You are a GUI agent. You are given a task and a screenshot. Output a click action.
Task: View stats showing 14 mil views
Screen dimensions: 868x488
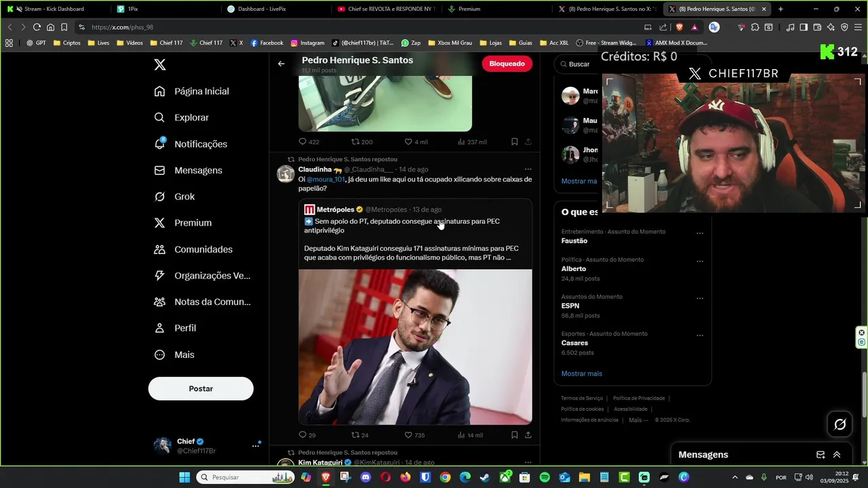point(470,435)
